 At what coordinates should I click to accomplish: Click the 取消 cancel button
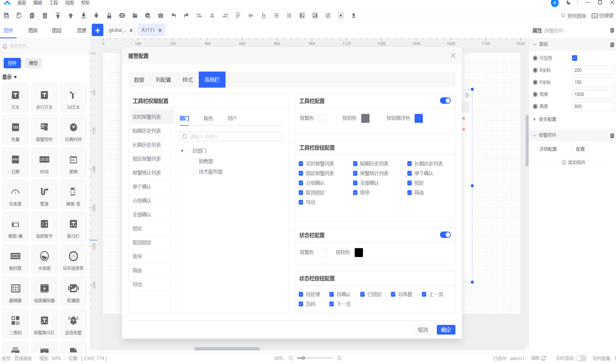tap(423, 330)
